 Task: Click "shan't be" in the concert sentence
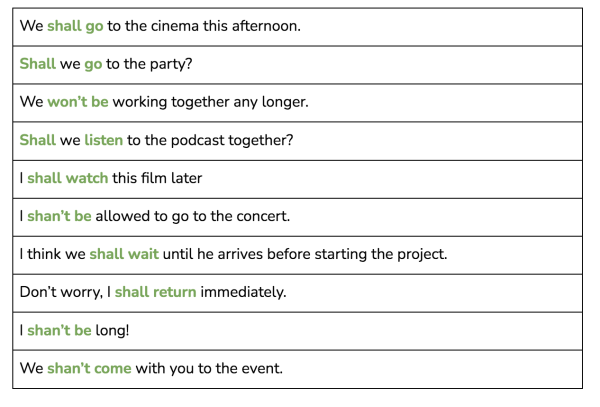tap(59, 216)
